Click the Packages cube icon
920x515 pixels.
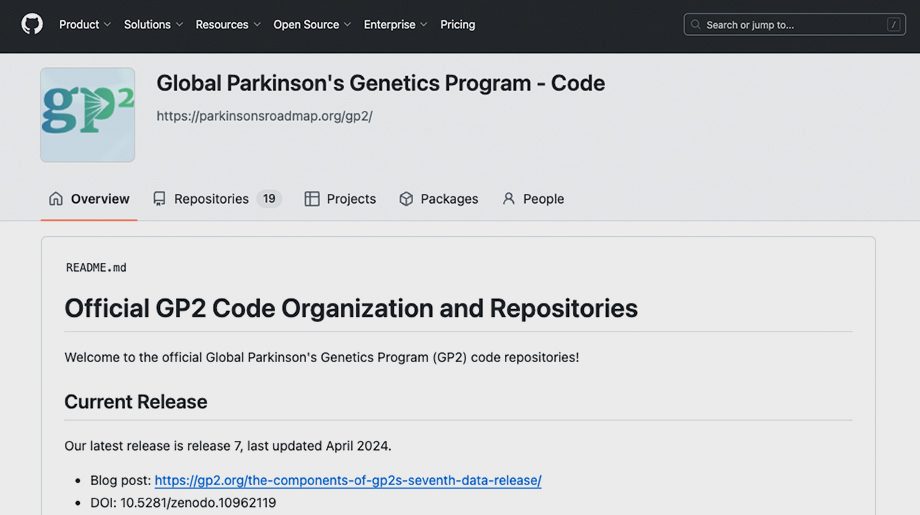(406, 199)
